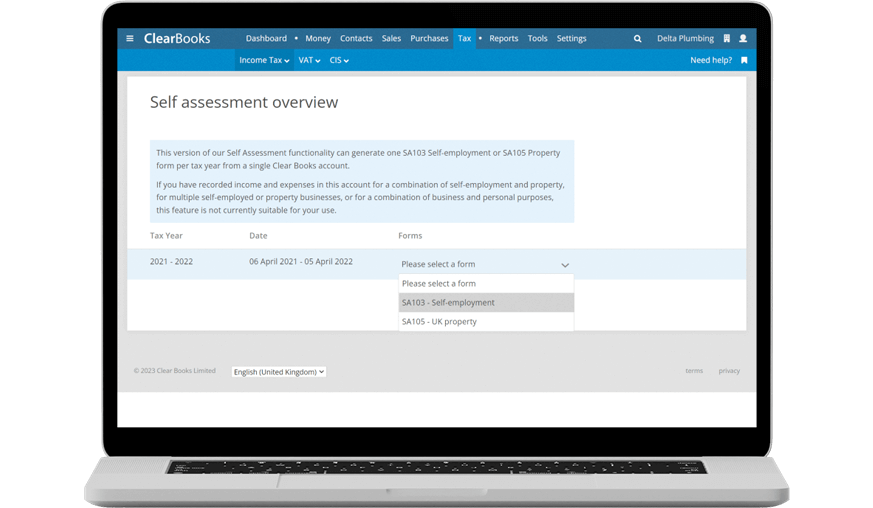873x508 pixels.
Task: Toggle the Forms select dropdown arrow
Action: pos(565,265)
